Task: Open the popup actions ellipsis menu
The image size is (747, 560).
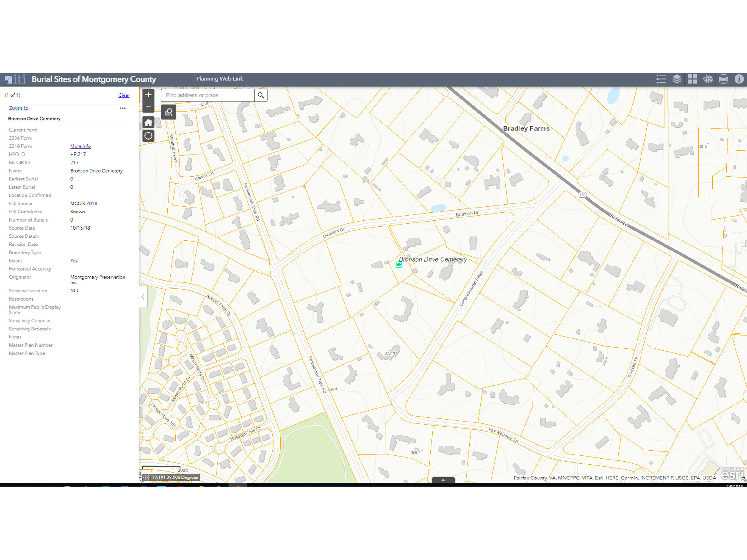Action: [123, 108]
